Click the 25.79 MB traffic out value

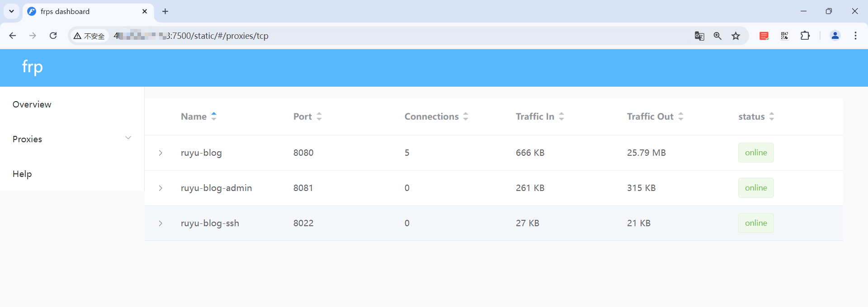646,153
